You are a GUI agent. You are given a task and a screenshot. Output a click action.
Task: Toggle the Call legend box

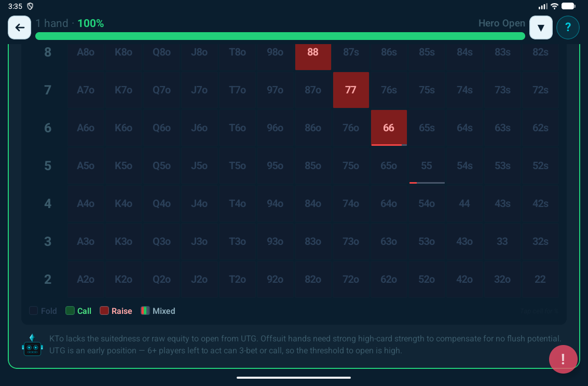coord(70,311)
